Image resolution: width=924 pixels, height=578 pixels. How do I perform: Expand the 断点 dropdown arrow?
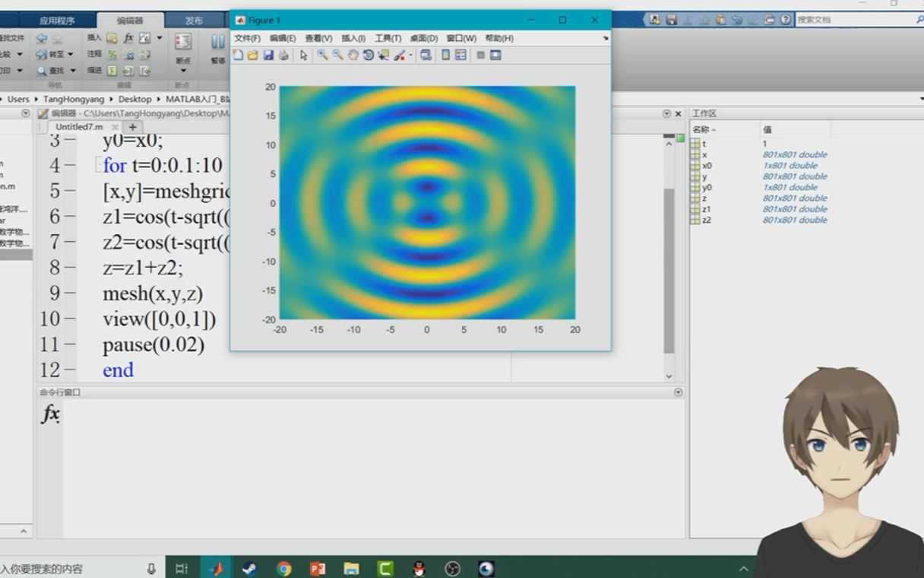pyautogui.click(x=183, y=71)
